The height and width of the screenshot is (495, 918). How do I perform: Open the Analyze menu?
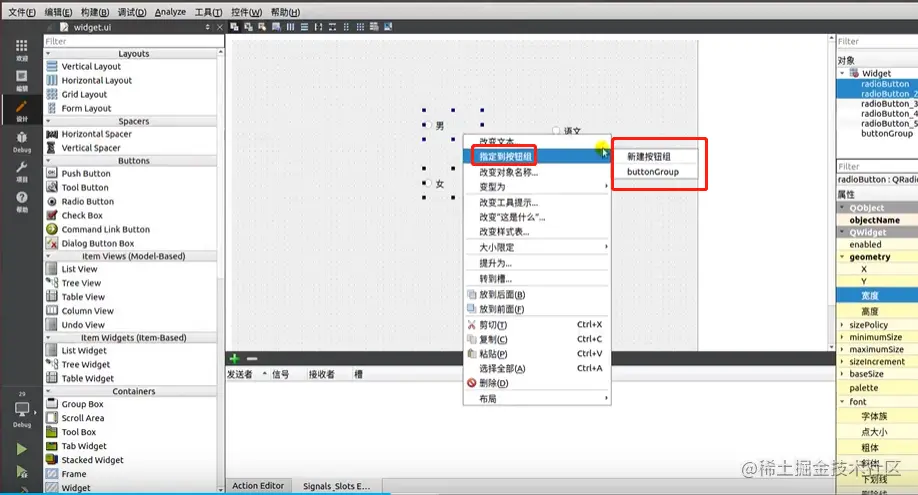[170, 12]
